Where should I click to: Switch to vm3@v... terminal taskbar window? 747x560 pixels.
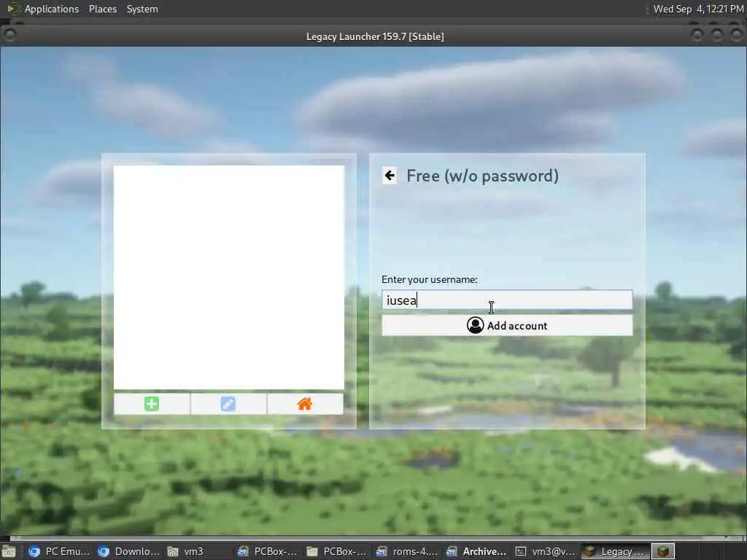tap(545, 551)
